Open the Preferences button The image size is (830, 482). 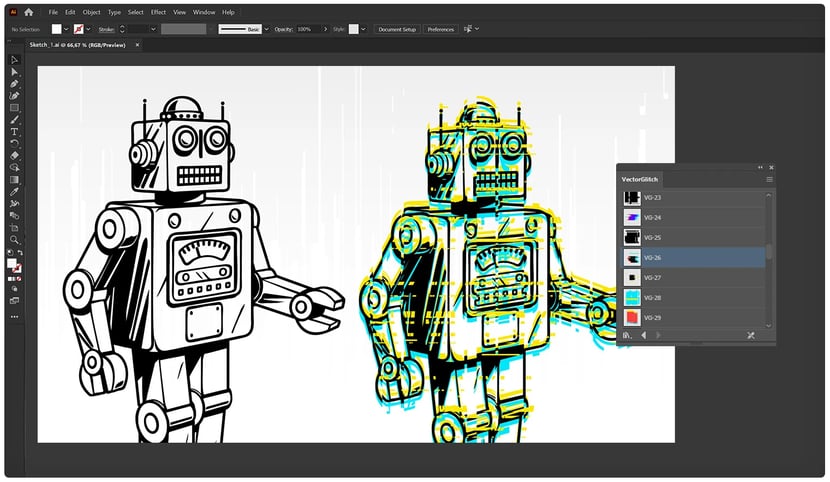point(440,29)
